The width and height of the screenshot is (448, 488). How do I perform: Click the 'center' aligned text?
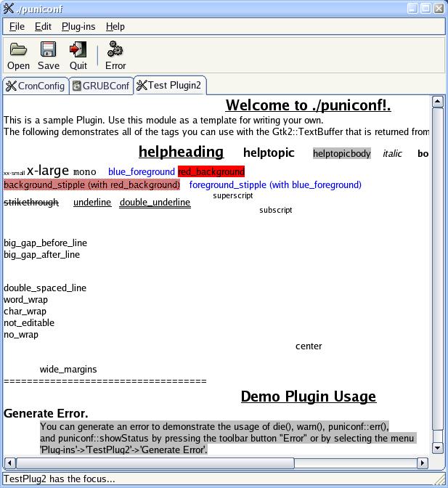[309, 346]
